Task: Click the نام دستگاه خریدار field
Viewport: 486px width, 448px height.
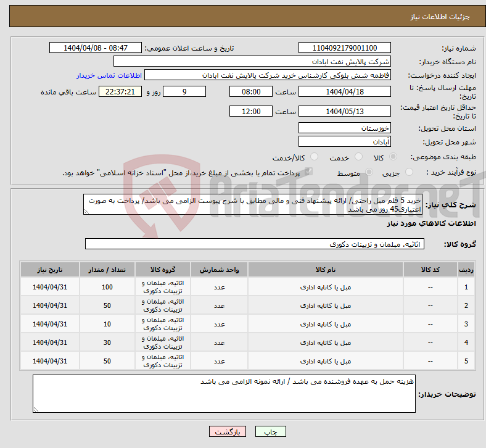Action: pyautogui.click(x=252, y=61)
